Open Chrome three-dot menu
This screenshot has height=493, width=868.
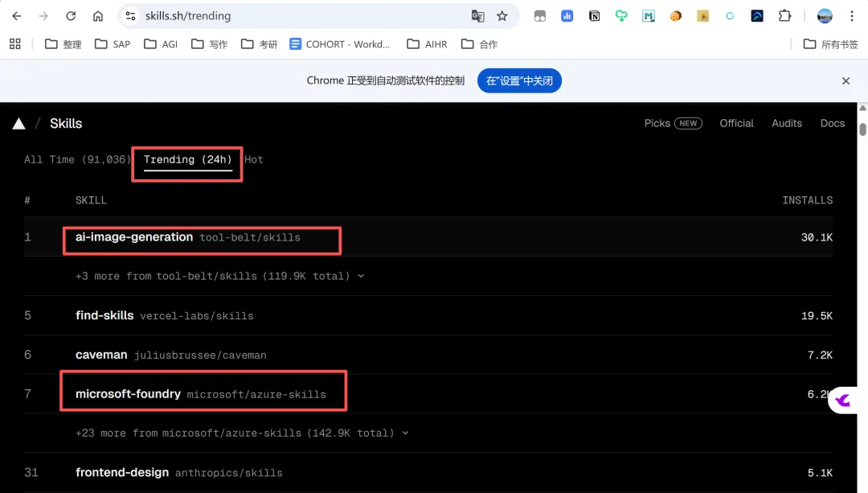click(x=852, y=16)
